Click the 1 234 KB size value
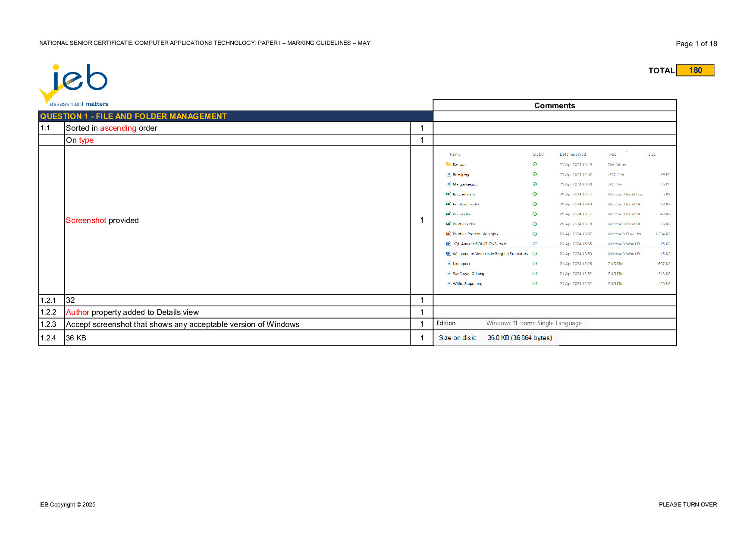Screen dimensions: 756x535 (x=663, y=234)
